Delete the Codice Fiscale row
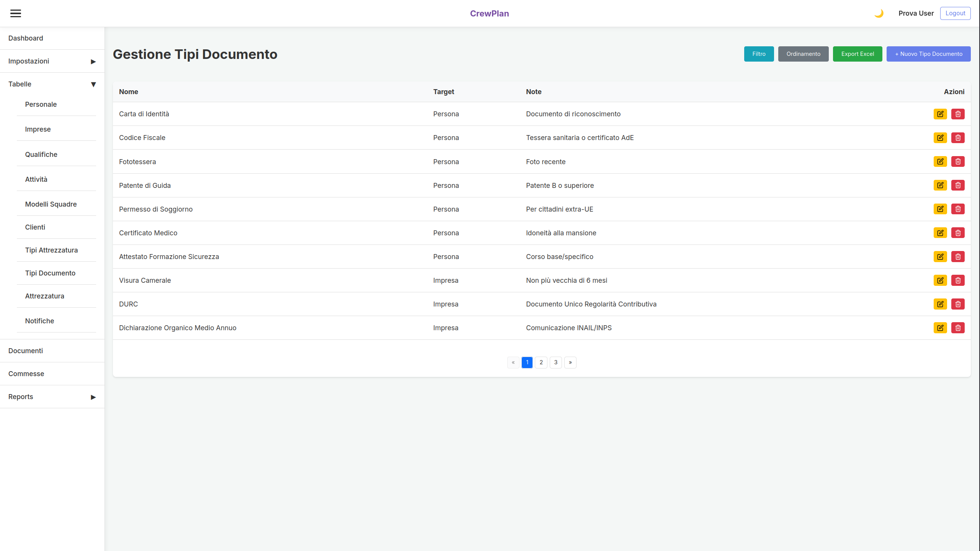 coord(958,138)
